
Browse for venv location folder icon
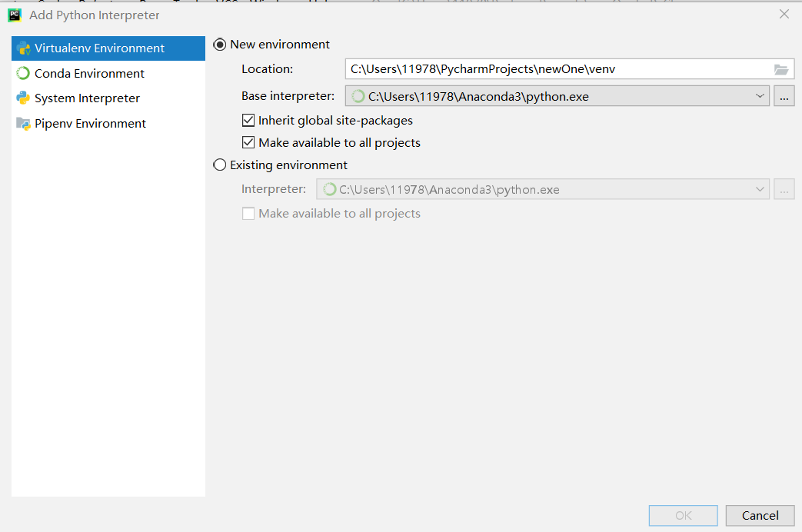click(781, 69)
